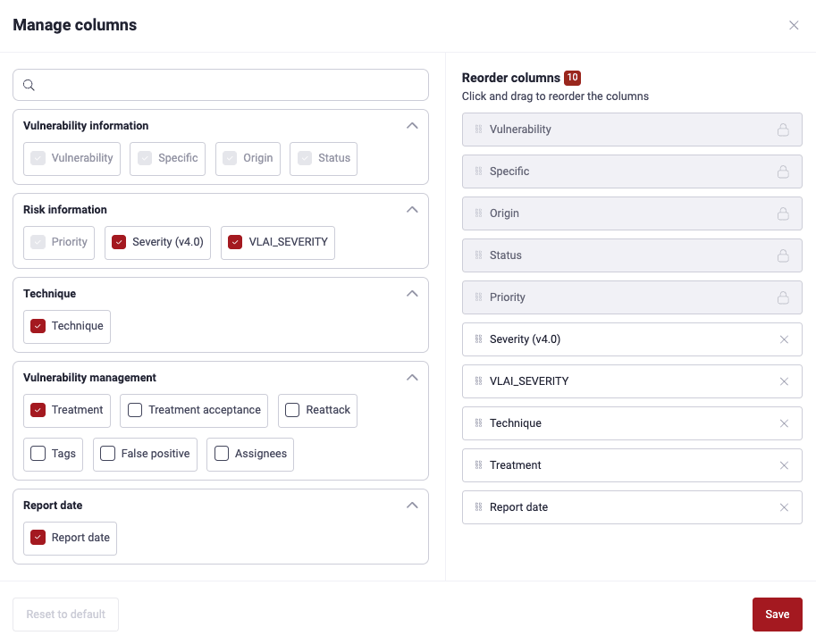The image size is (816, 644).
Task: Enable the Treatment acceptance column
Action: click(x=135, y=410)
